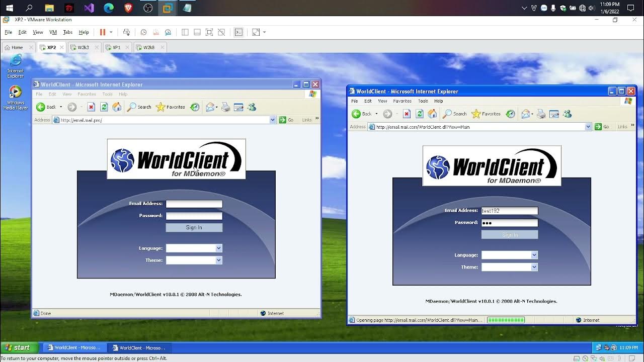The height and width of the screenshot is (362, 644).
Task: Enter VMware full screen mode icon
Action: tap(209, 32)
